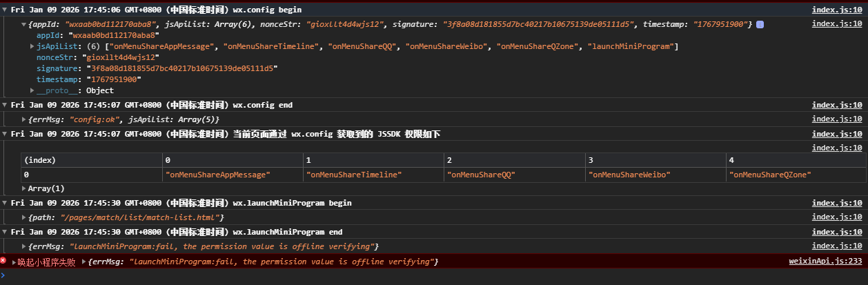Expand the launchMiniProgram:fail object under launchMiniProgram end

(x=23, y=246)
